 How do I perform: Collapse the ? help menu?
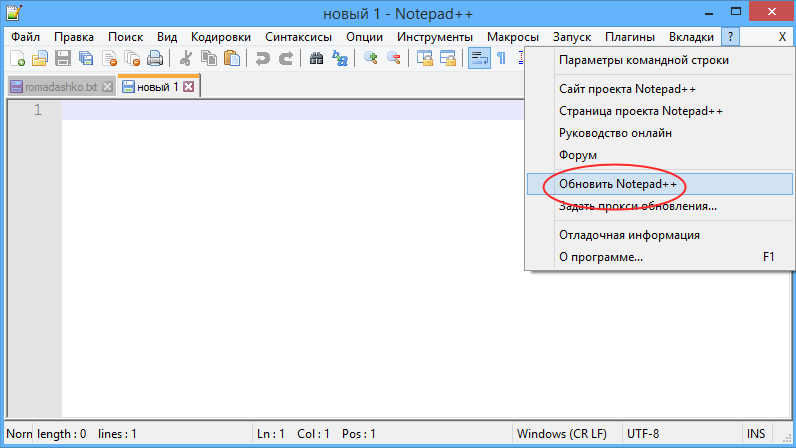[731, 37]
